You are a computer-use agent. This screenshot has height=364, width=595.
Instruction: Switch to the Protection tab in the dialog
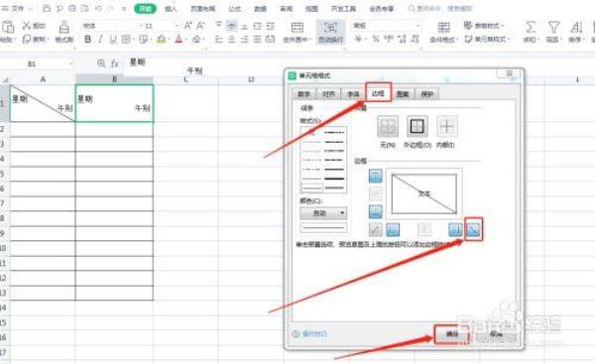(427, 94)
